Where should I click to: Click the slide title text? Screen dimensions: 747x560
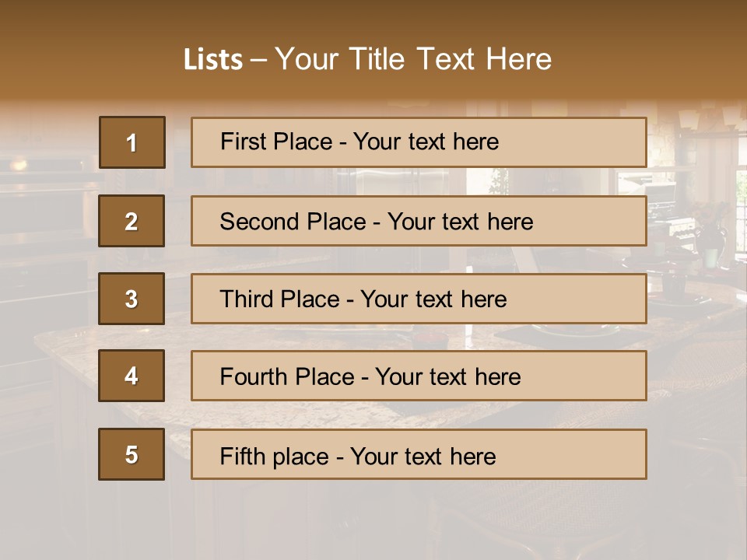tap(368, 59)
